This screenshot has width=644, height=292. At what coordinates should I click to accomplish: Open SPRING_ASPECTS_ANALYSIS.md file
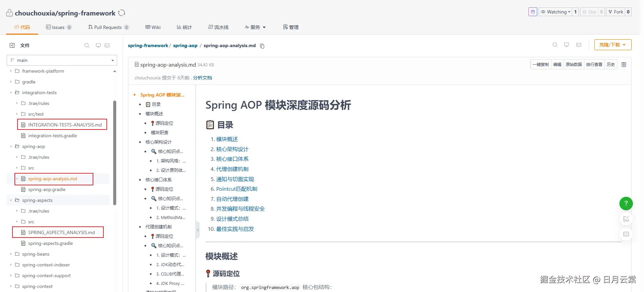tap(61, 232)
